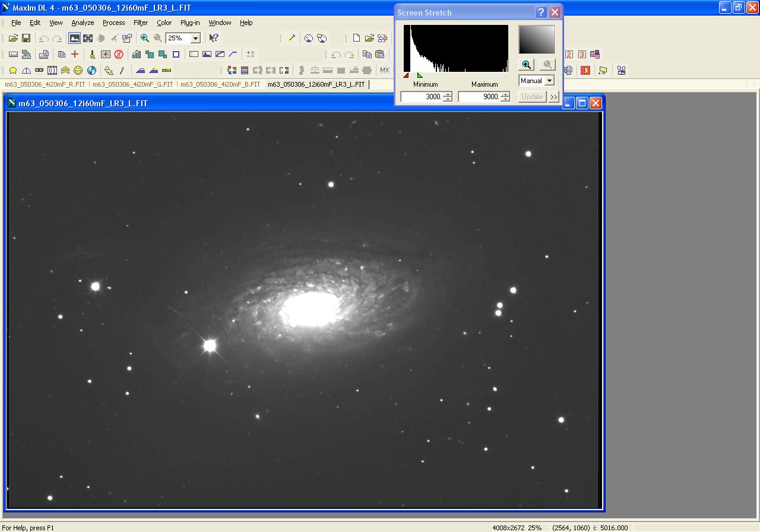760x532 pixels.
Task: Click the Maximum value input field
Action: (x=479, y=97)
